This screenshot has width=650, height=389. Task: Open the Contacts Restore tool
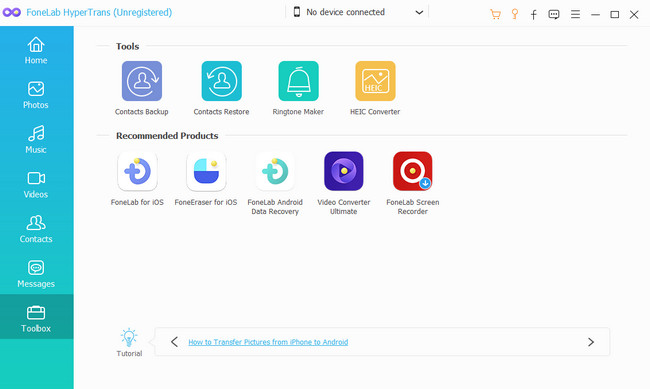coord(221,81)
